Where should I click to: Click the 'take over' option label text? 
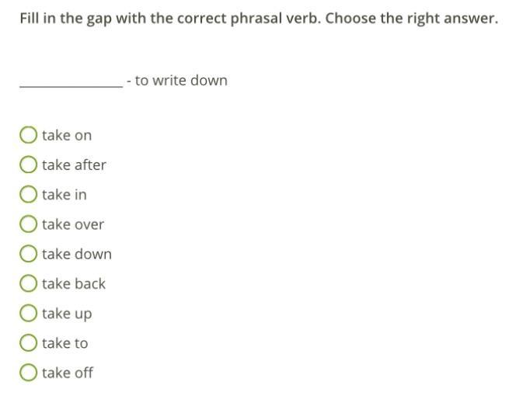click(73, 224)
